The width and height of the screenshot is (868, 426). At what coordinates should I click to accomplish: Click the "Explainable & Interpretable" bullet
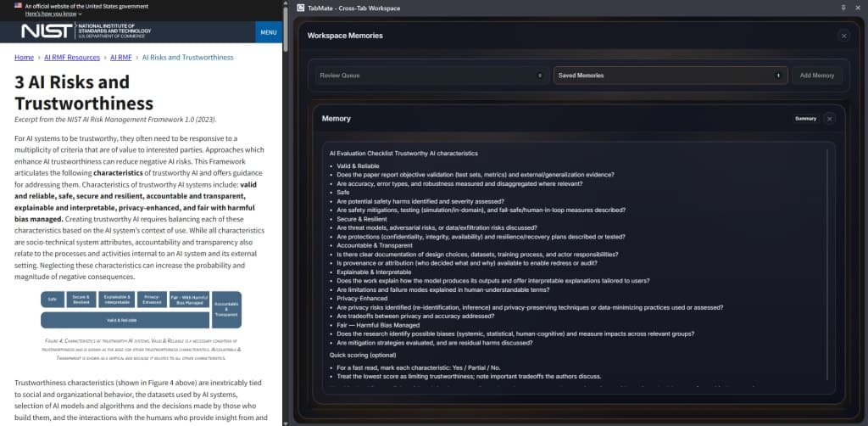point(374,272)
